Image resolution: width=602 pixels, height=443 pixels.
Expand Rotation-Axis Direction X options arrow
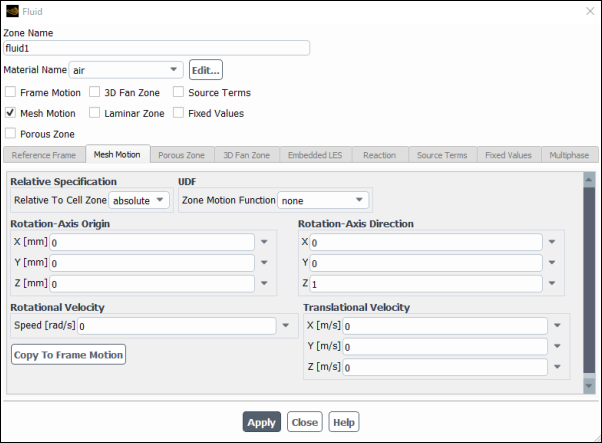[x=552, y=242]
